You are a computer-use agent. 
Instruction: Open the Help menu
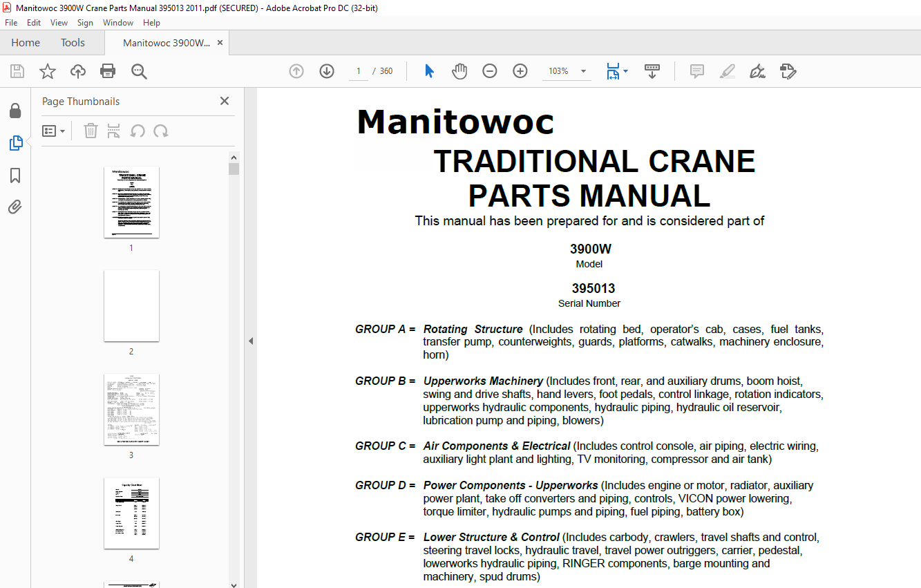coord(151,23)
